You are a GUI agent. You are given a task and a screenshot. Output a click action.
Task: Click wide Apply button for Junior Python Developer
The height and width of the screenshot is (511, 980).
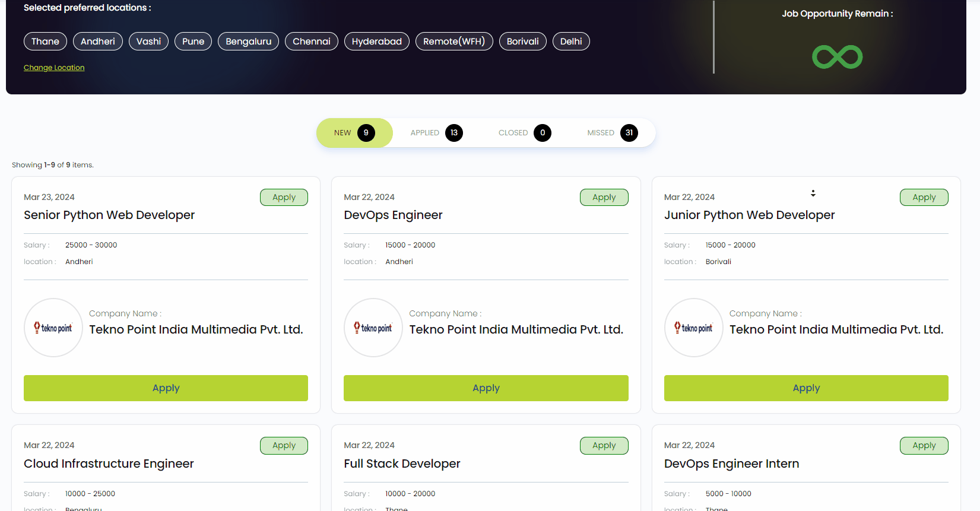click(806, 388)
